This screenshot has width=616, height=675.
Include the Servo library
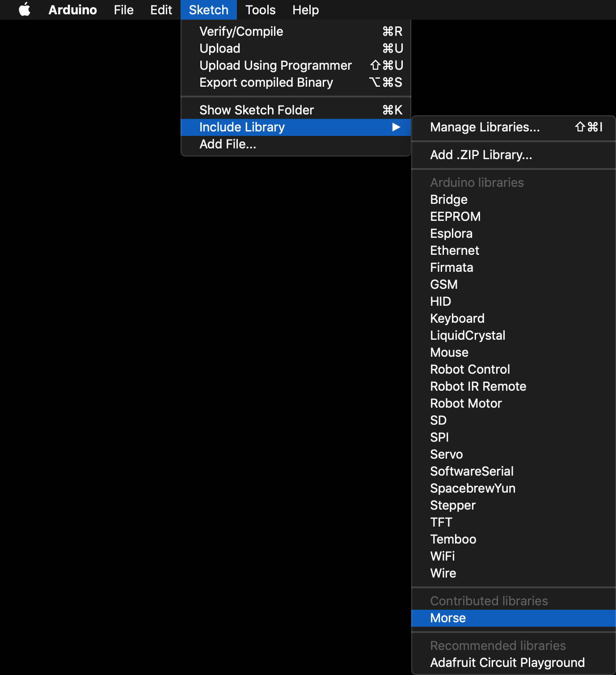click(x=446, y=455)
